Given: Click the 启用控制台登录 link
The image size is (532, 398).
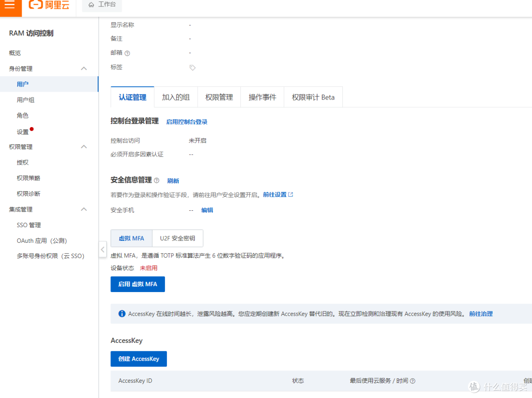Looking at the screenshot, I should click(x=187, y=122).
